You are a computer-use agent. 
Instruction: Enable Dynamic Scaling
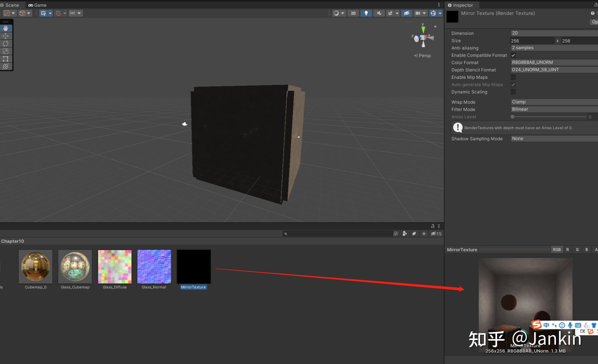[x=513, y=92]
